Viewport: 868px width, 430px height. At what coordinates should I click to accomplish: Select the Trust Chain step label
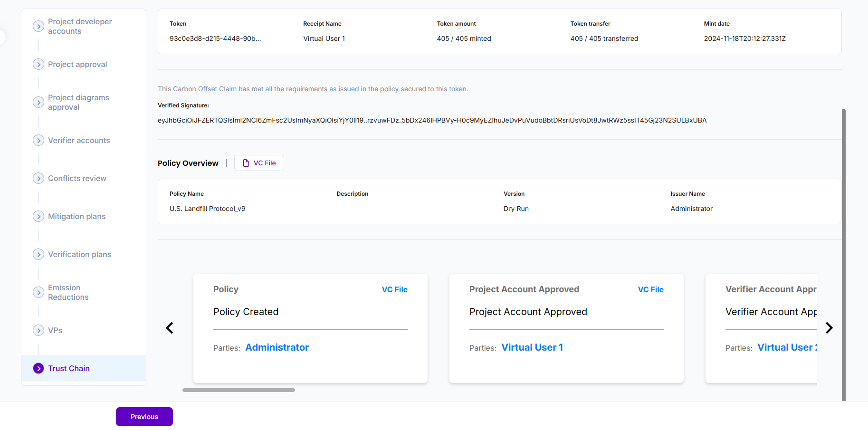click(x=69, y=369)
